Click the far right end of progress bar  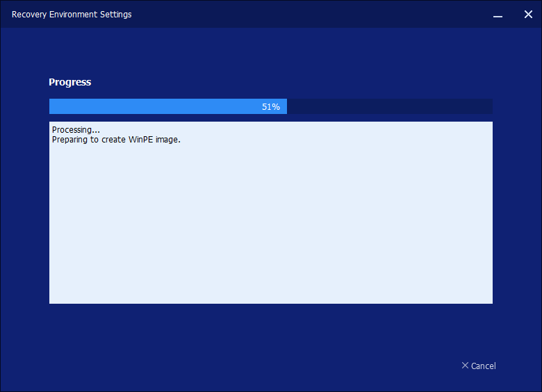point(489,106)
